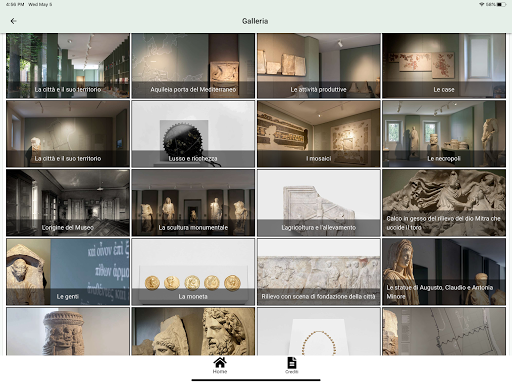
Task: View the I mosaici gallery image
Action: tap(318, 134)
